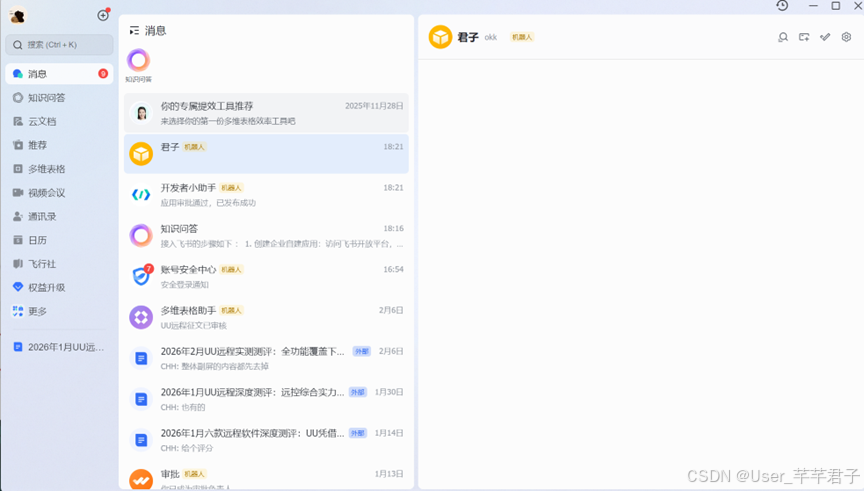The image size is (864, 491).
Task: Maximize the window
Action: [x=836, y=6]
